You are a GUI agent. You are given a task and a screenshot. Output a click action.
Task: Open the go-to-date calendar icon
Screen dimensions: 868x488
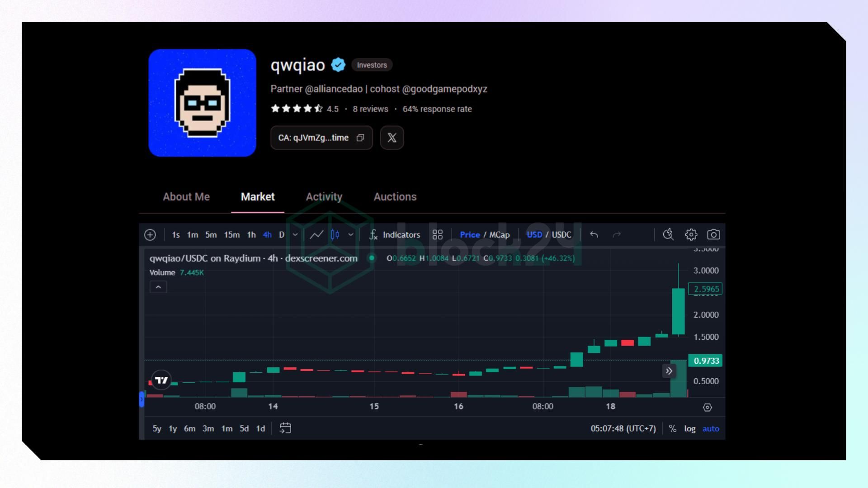[285, 428]
